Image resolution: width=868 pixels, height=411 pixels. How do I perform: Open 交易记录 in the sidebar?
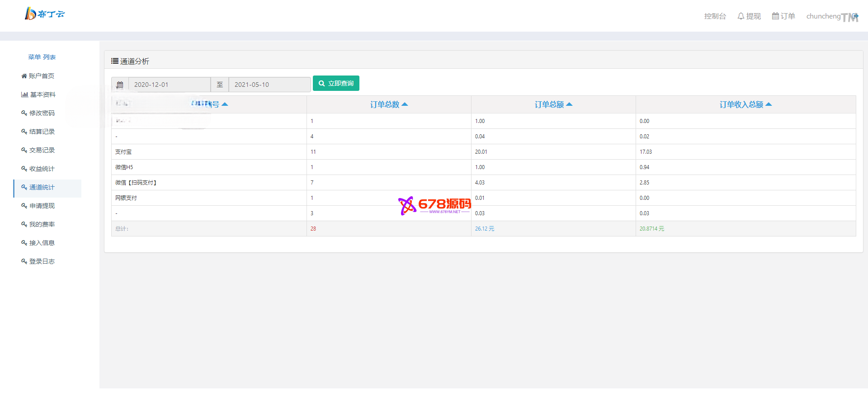pos(42,150)
